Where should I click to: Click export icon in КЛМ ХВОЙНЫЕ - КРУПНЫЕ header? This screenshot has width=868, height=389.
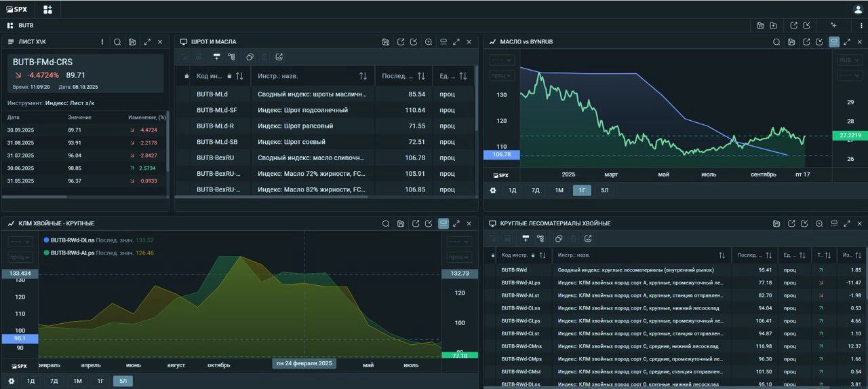click(x=416, y=223)
